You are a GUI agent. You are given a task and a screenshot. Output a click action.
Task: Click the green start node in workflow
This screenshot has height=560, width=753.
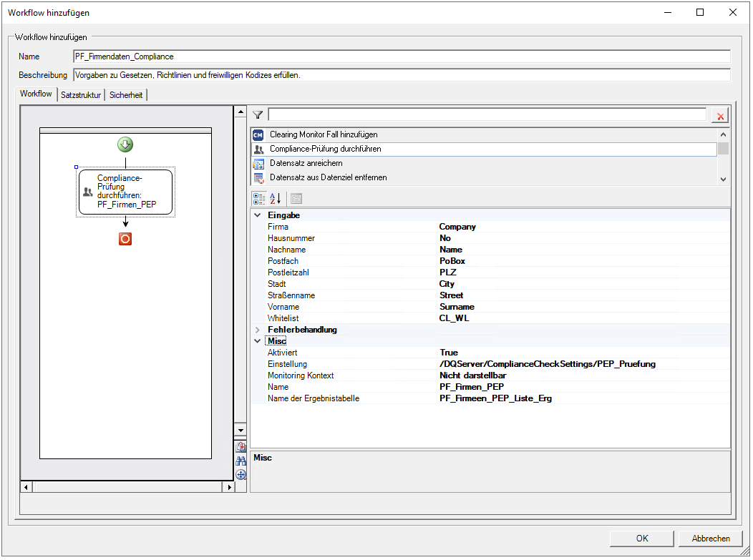point(125,144)
